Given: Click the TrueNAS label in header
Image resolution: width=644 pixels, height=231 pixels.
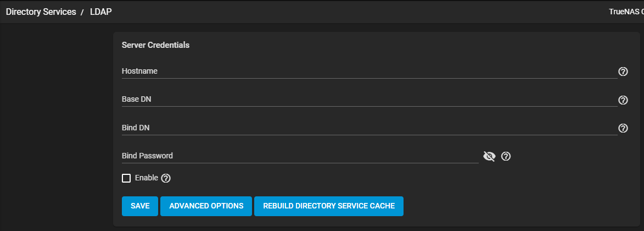Looking at the screenshot, I should click(626, 12).
